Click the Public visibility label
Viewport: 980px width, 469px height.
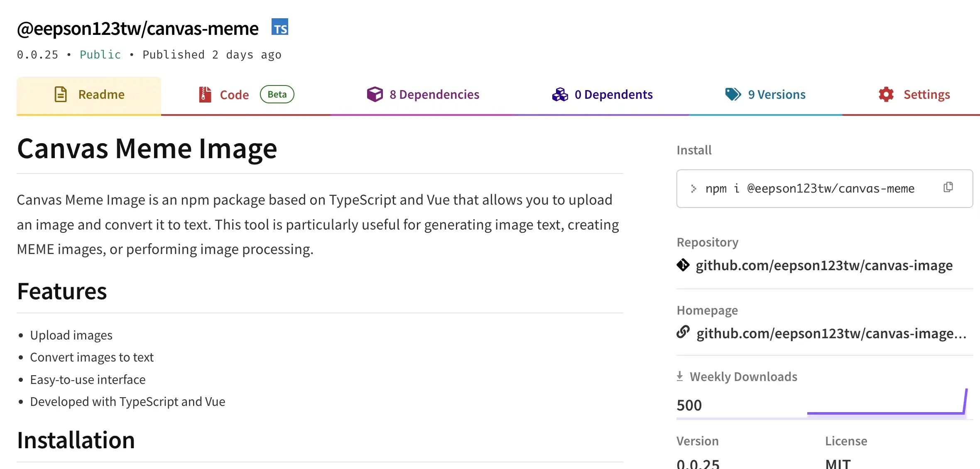click(x=100, y=55)
